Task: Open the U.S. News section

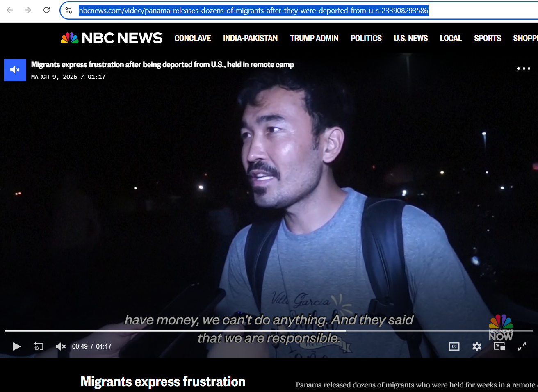Action: [410, 38]
